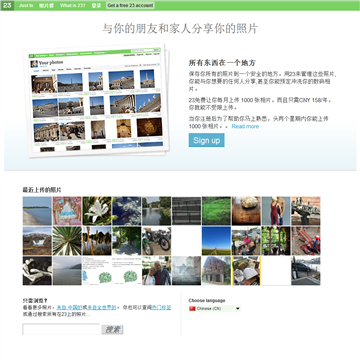Open the white flower photo thumbnail
Screen dimensions: 360x360
point(97,211)
